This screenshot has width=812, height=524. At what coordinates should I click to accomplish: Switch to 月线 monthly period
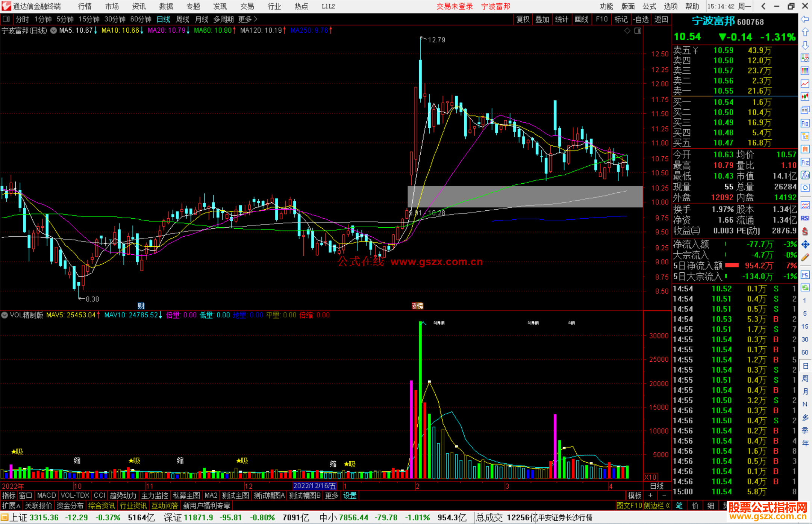pos(202,19)
